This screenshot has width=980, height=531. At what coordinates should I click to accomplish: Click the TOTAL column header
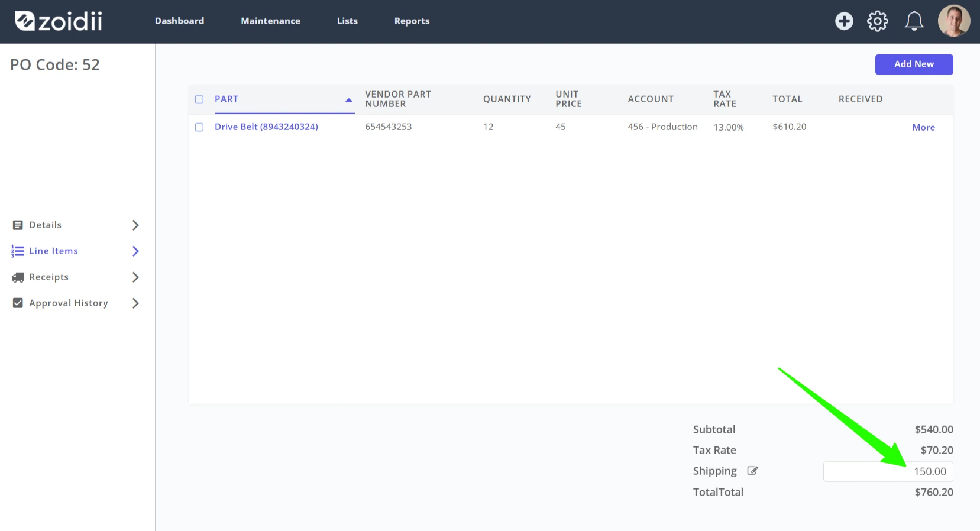pyautogui.click(x=787, y=99)
